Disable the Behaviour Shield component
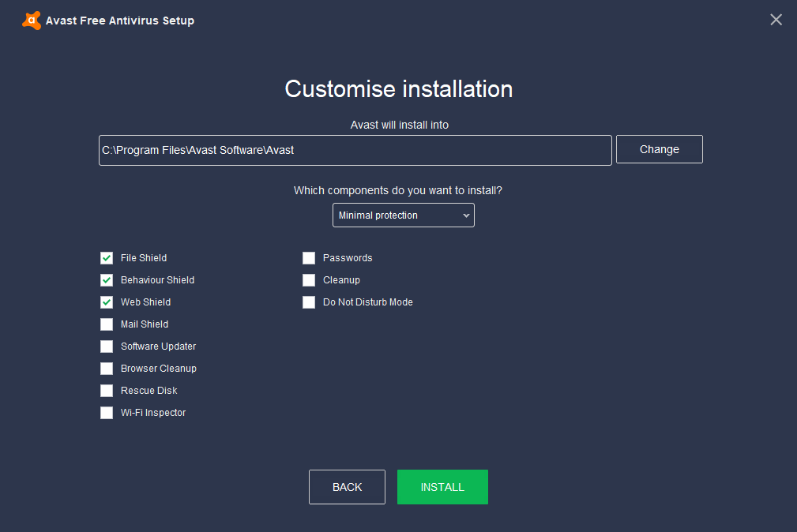 point(107,280)
